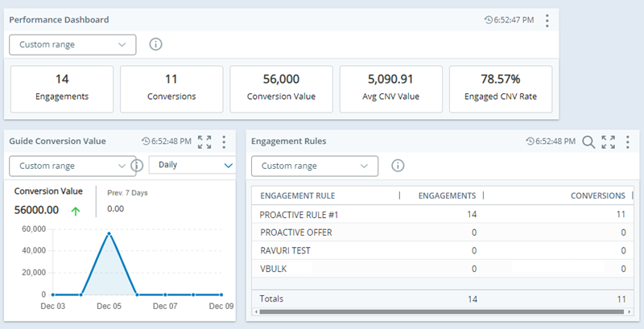Click the Performance Dashboard title
The height and width of the screenshot is (329, 644).
tap(59, 19)
